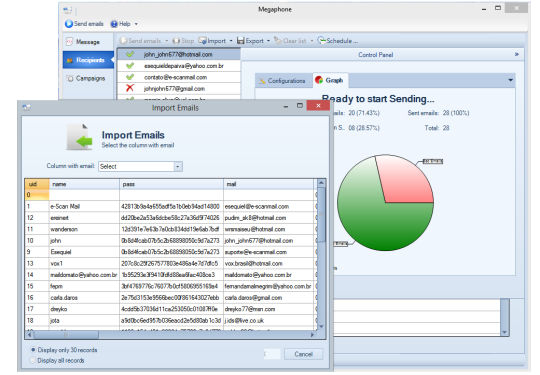Click the down arrow of the table vertical scrollbar

(x=321, y=326)
